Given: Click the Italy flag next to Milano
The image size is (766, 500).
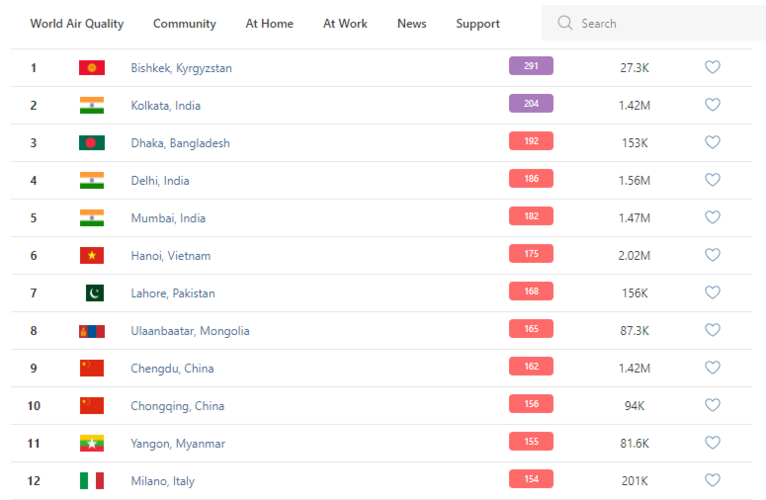Looking at the screenshot, I should 92,481.
